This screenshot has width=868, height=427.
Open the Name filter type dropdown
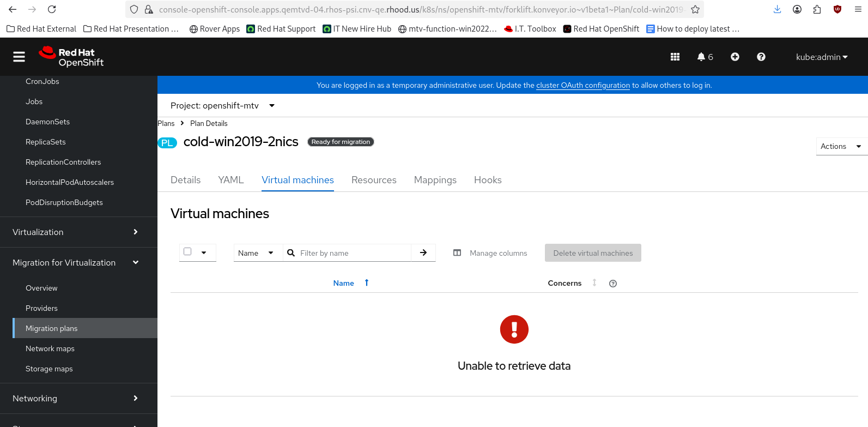(258, 253)
